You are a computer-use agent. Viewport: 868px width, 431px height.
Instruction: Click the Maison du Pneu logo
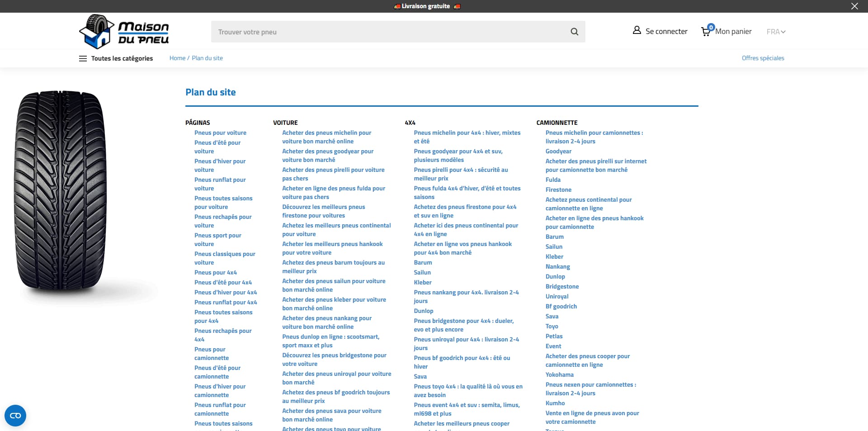point(124,32)
